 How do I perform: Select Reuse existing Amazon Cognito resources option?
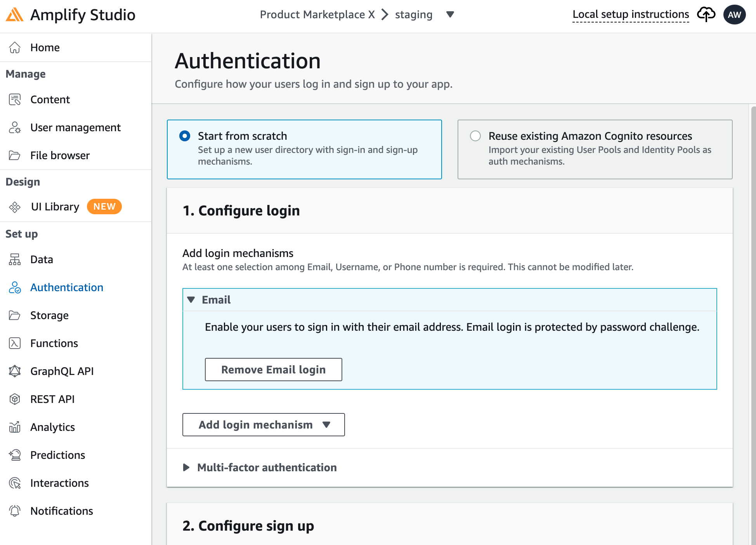click(475, 136)
